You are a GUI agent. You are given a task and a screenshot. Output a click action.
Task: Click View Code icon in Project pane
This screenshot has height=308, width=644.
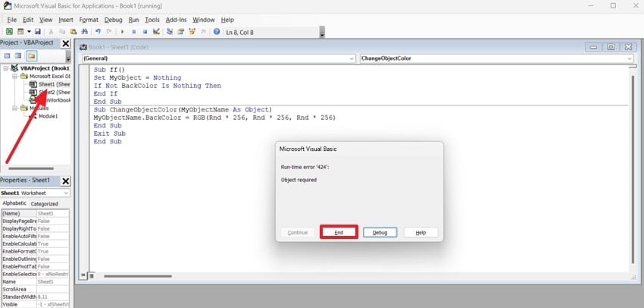click(x=7, y=55)
